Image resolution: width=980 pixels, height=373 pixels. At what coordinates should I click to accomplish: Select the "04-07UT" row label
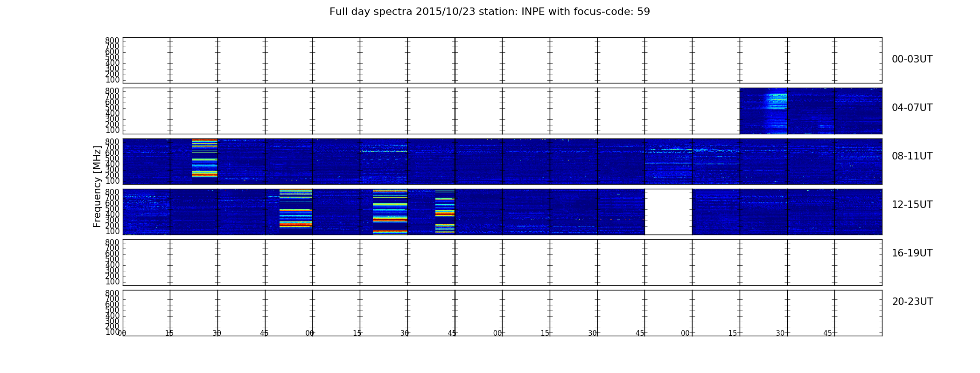coord(912,108)
